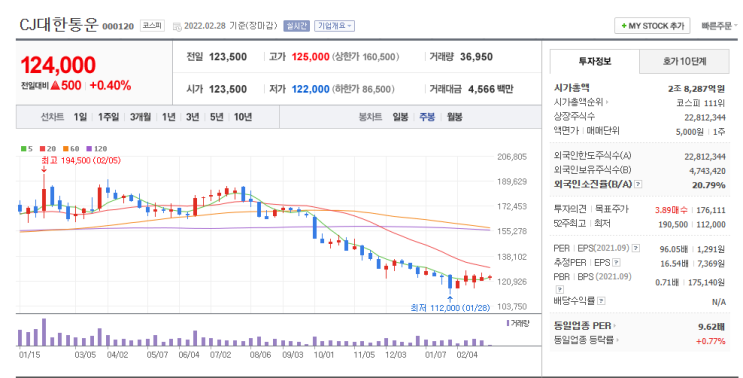Screen dimensions: 743x378
Task: Select the 3년 line chart period
Action: tap(192, 117)
